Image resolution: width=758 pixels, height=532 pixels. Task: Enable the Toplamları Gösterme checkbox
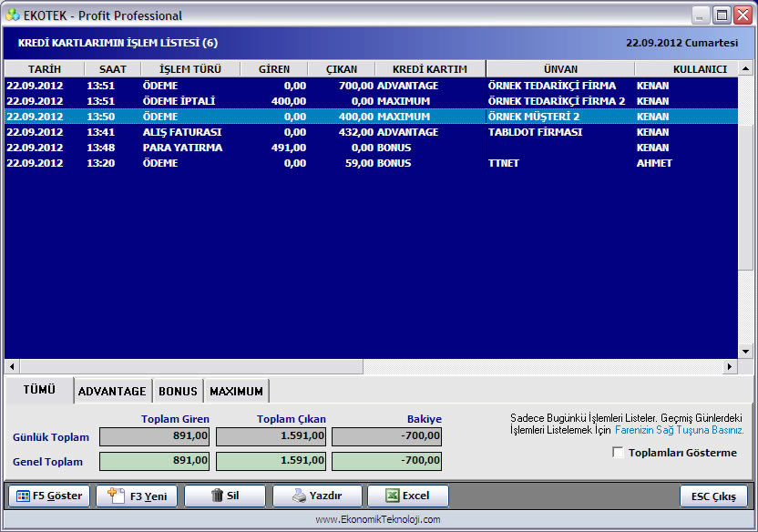[x=618, y=453]
